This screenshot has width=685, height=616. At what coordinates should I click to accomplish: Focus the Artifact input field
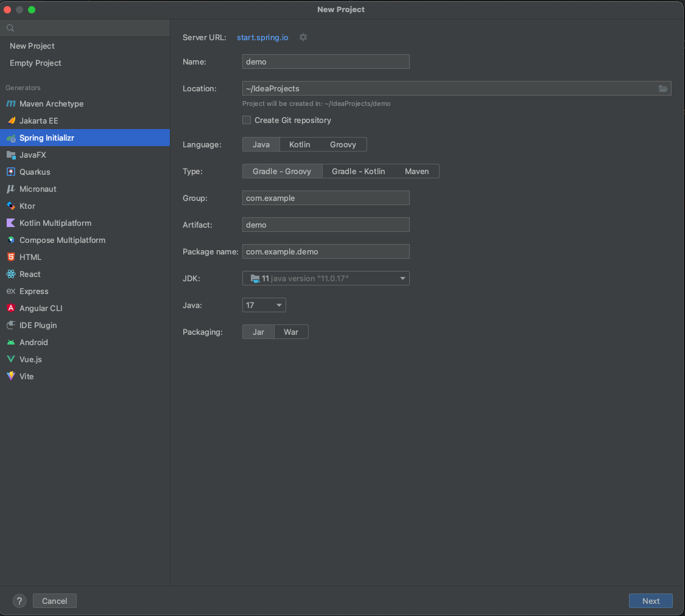326,225
